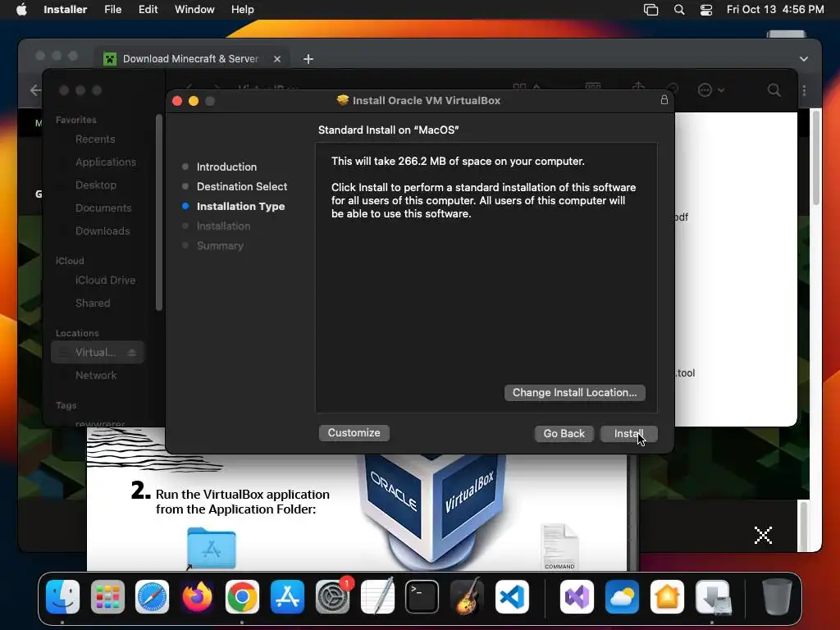Launch Terminal from the Dock
Image resolution: width=840 pixels, height=630 pixels.
pos(422,597)
